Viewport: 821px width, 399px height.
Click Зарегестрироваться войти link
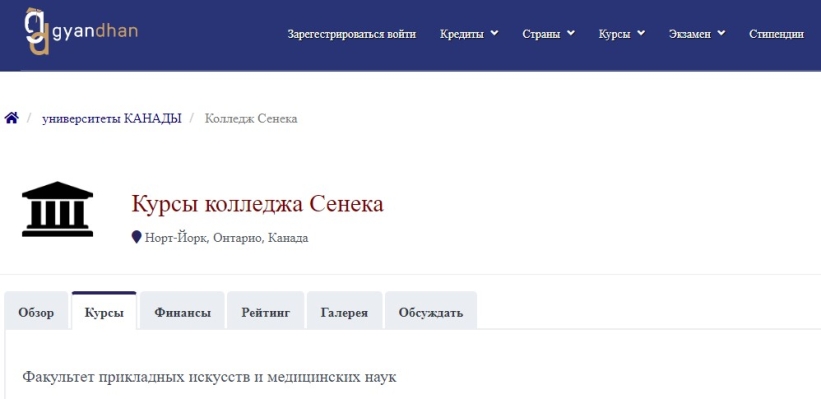pos(352,34)
